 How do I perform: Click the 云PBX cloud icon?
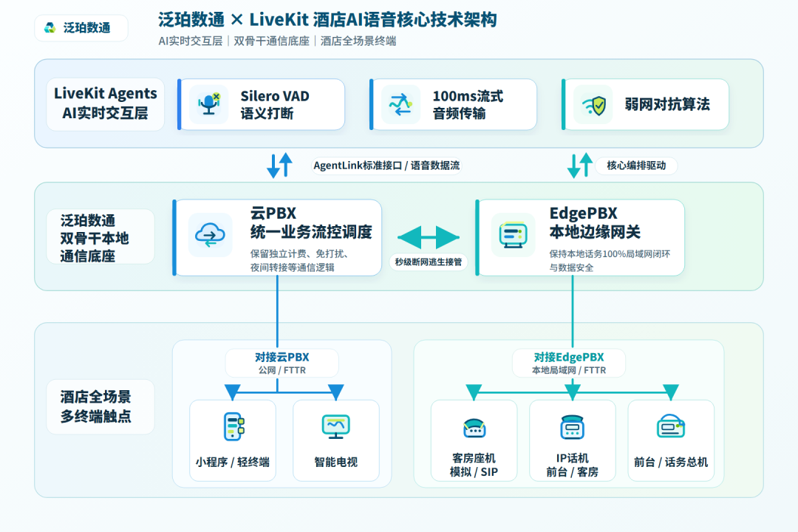210,235
